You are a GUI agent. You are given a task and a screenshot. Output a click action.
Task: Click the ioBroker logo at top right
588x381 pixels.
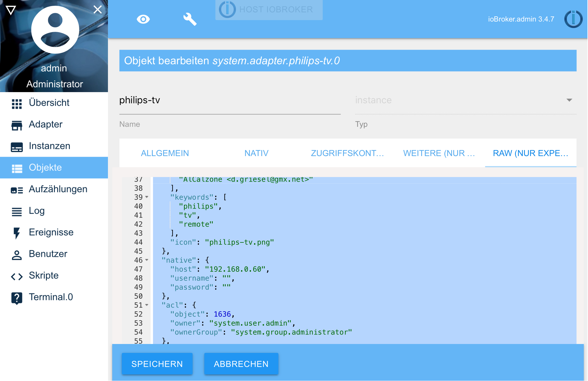click(573, 19)
